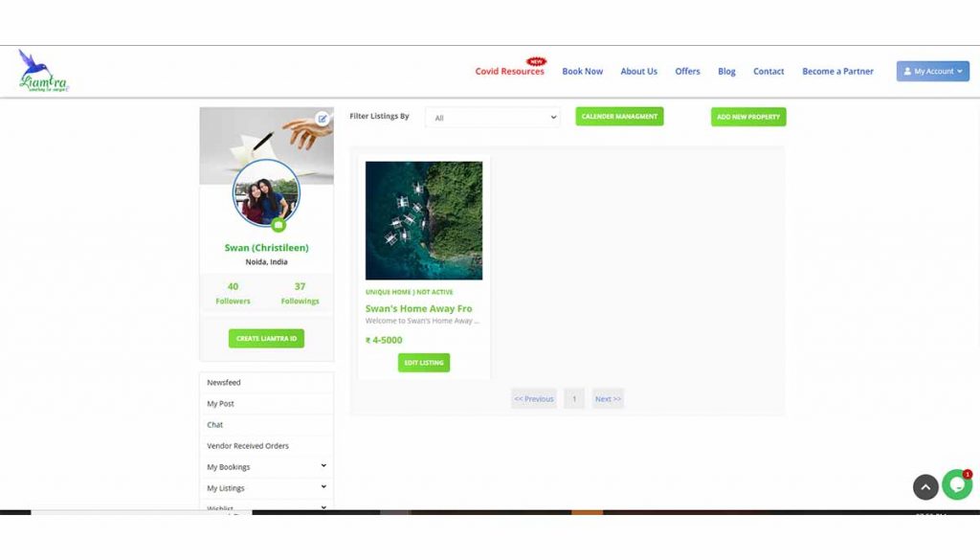This screenshot has width=980, height=560.
Task: Open the chat bubble widget
Action: [x=957, y=485]
